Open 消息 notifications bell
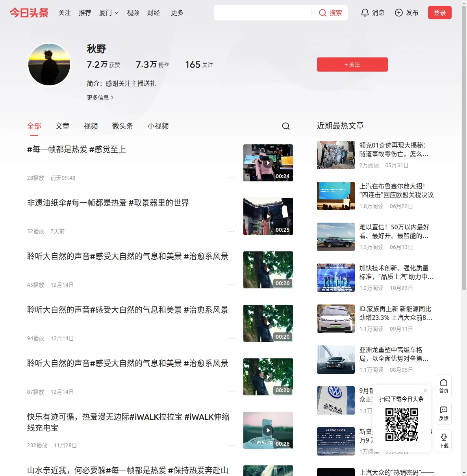The width and height of the screenshot is (467, 476). point(365,13)
